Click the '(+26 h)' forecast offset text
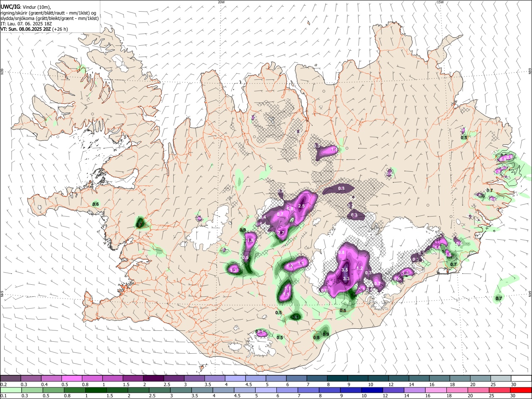Viewport: 532px width, 399px height. tap(60, 29)
